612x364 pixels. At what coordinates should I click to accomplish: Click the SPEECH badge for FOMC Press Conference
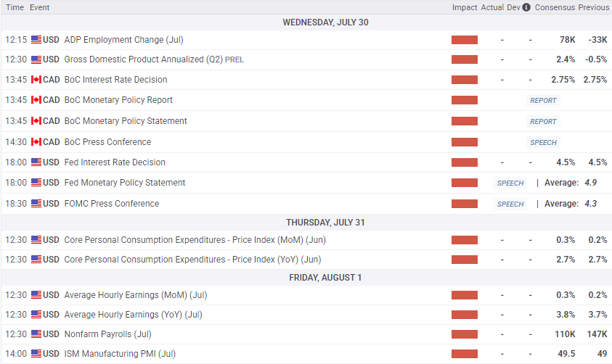pyautogui.click(x=510, y=204)
